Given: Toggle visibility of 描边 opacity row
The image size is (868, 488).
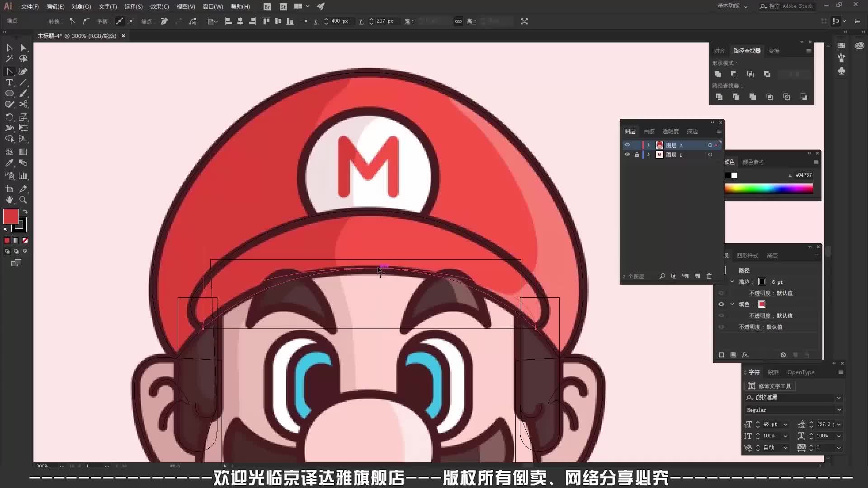Looking at the screenshot, I should tap(721, 293).
